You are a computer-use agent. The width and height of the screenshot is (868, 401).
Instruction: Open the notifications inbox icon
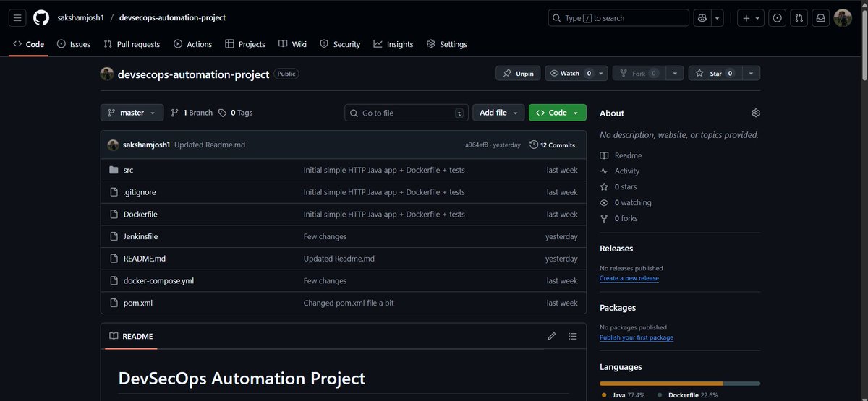coord(821,18)
